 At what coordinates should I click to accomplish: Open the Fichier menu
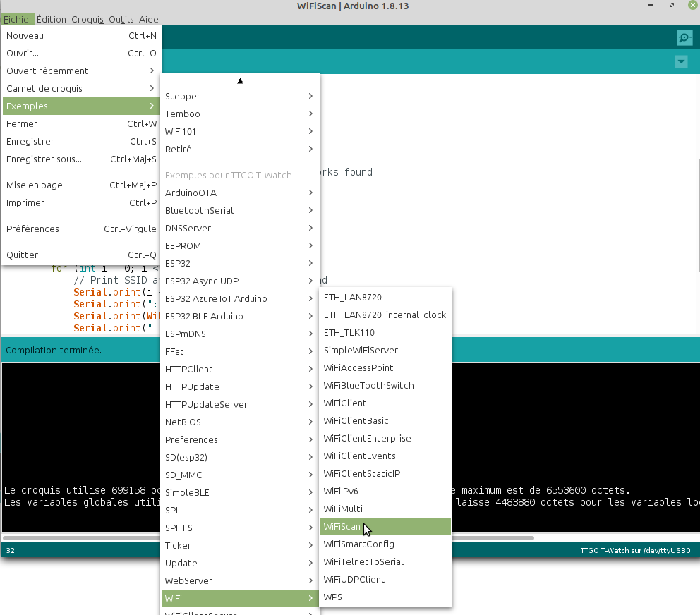coord(18,19)
